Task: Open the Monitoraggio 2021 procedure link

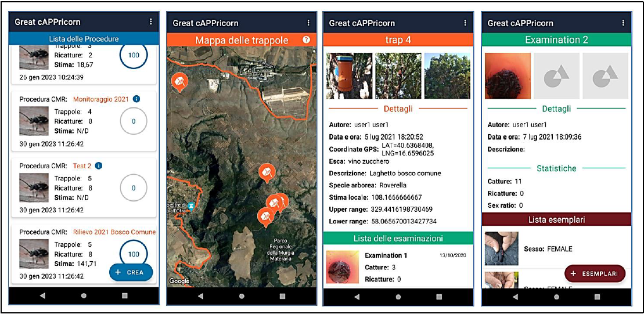Action: pyautogui.click(x=100, y=99)
